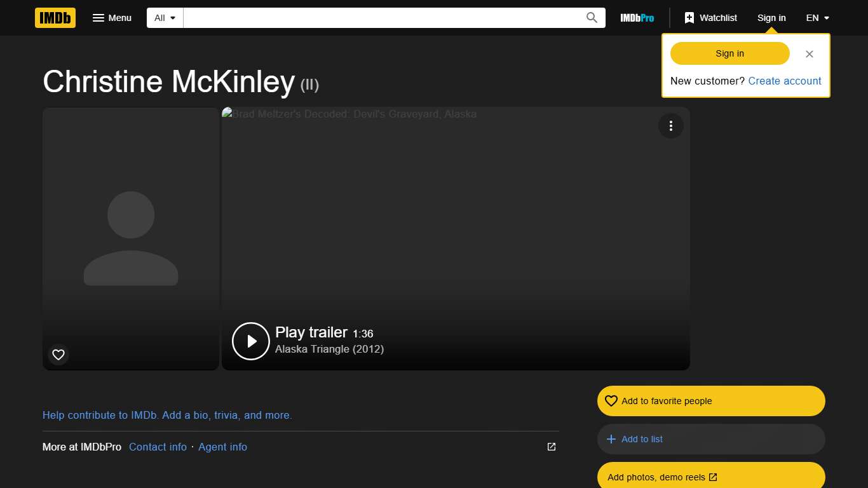This screenshot has width=868, height=488.
Task: Click the external link icon near IMDbPro row
Action: (550, 447)
